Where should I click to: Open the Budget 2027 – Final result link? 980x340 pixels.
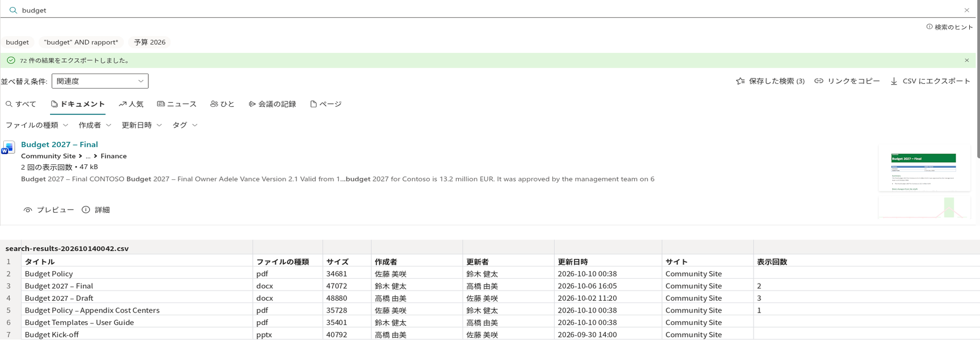point(59,144)
